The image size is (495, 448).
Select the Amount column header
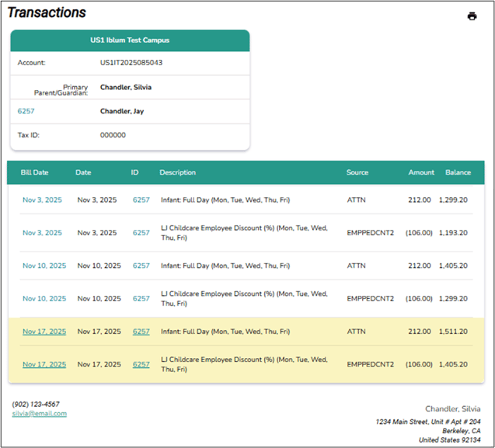coord(421,172)
